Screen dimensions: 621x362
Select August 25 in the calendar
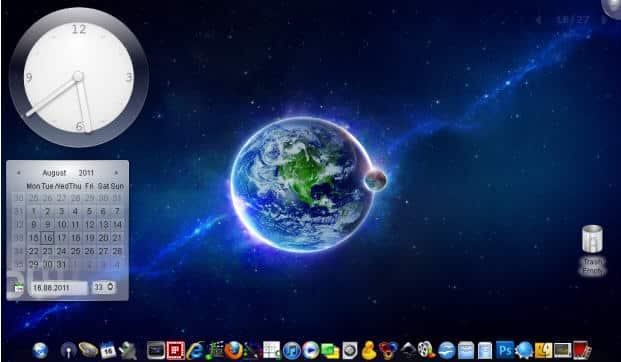coord(75,251)
